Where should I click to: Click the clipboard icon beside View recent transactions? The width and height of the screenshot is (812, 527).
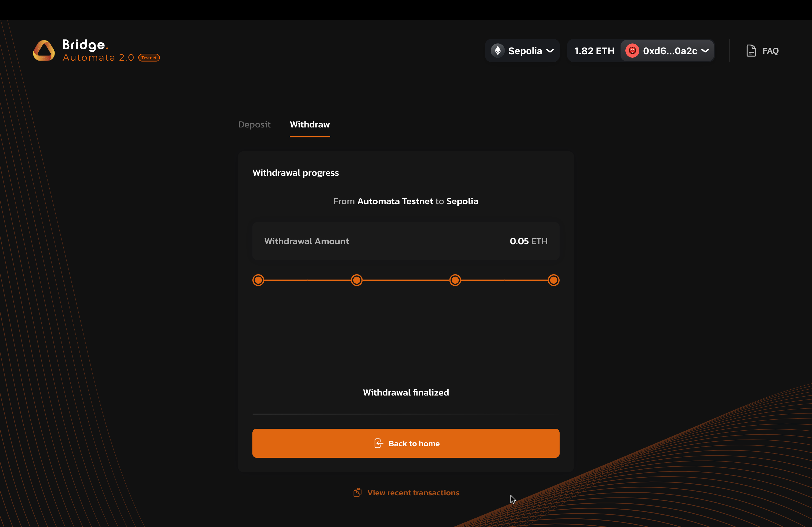[357, 493]
